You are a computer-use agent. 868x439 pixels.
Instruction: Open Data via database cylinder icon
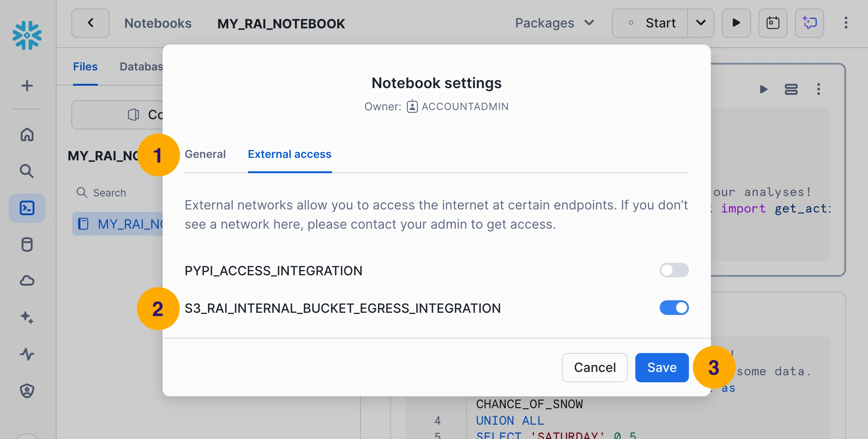click(27, 245)
